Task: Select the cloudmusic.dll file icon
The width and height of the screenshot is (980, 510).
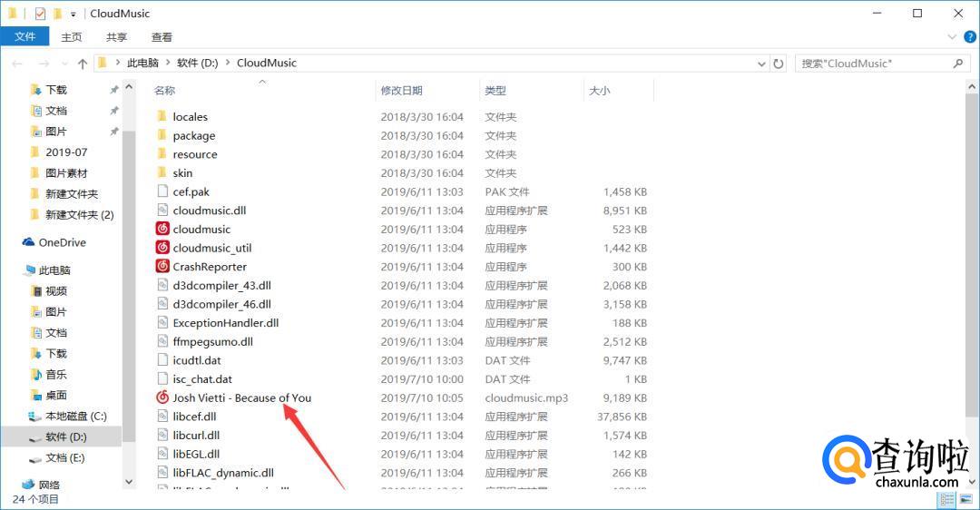Action: (162, 210)
